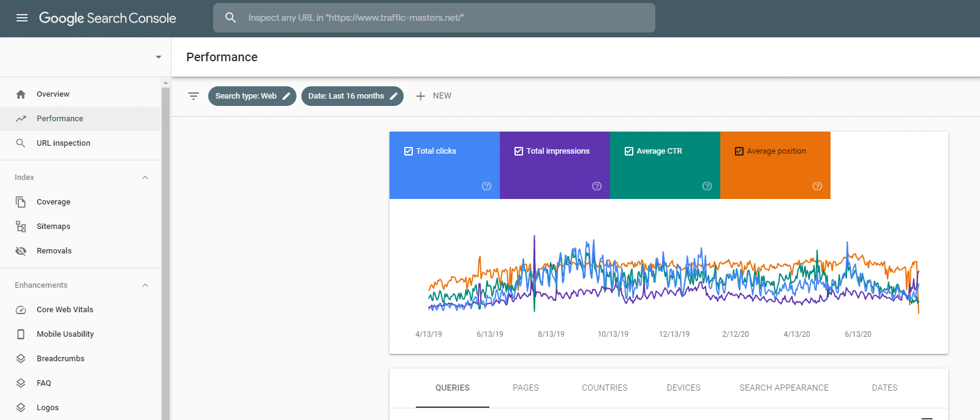Screen dimensions: 980x420
Task: Switch to the Pages tab
Action: pos(526,388)
